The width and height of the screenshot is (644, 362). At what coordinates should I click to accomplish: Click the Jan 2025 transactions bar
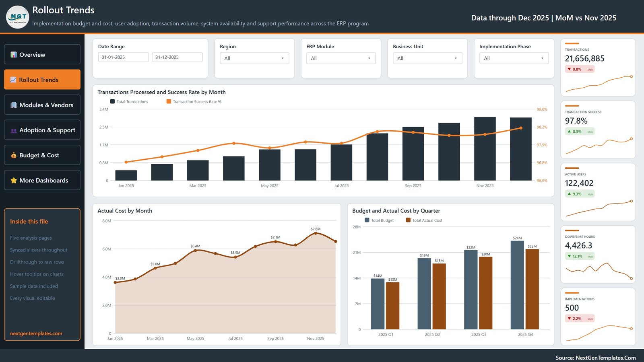click(x=126, y=175)
